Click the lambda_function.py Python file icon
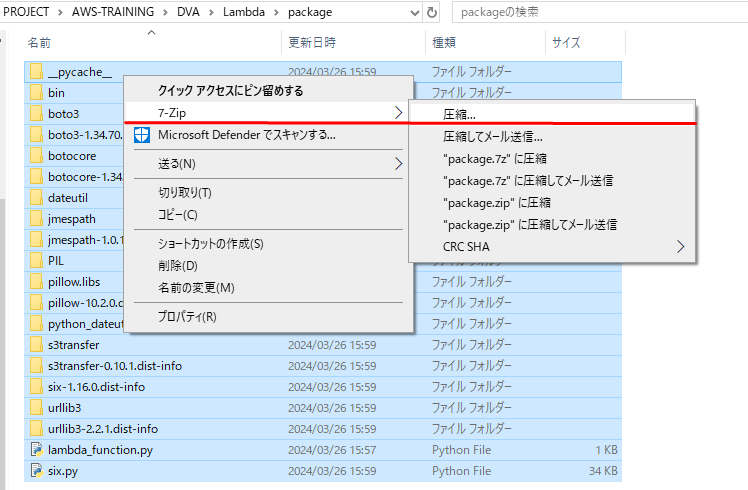The image size is (748, 490). [x=36, y=450]
